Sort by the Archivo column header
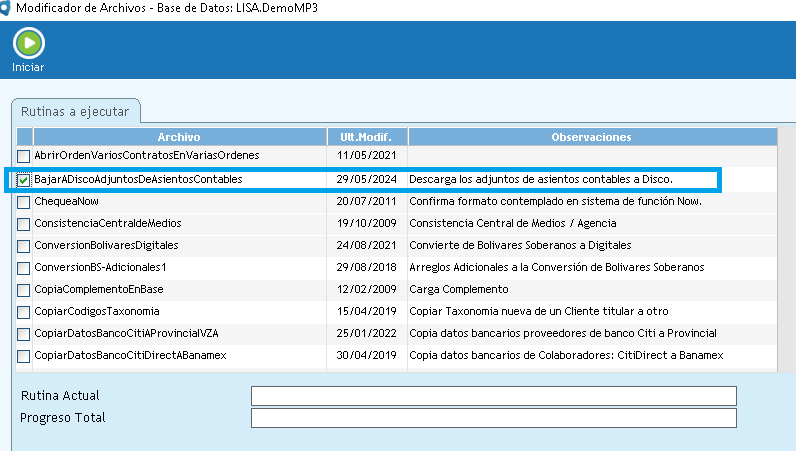Viewport: 796px width, 451px height. click(178, 136)
